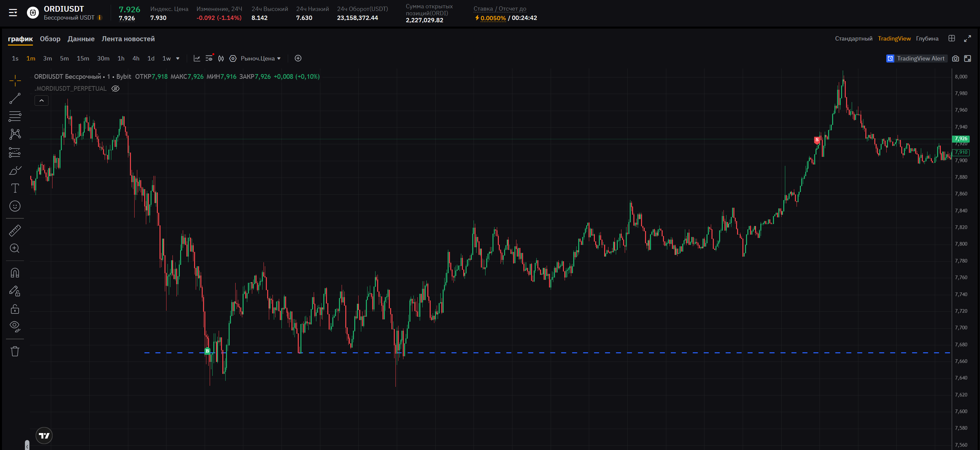980x450 pixels.
Task: Toggle hide all drawings eye icon
Action: point(15,326)
